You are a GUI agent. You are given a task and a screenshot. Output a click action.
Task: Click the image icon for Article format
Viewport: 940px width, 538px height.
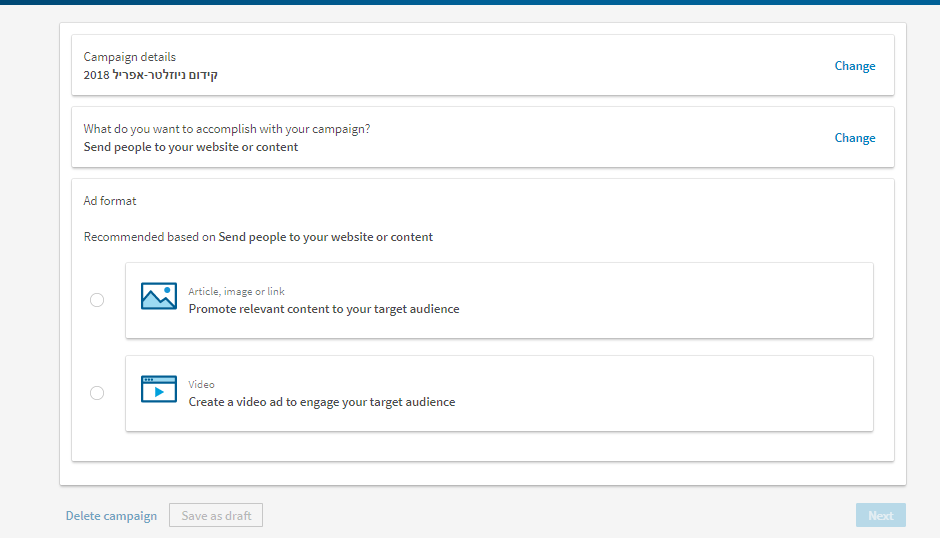159,296
